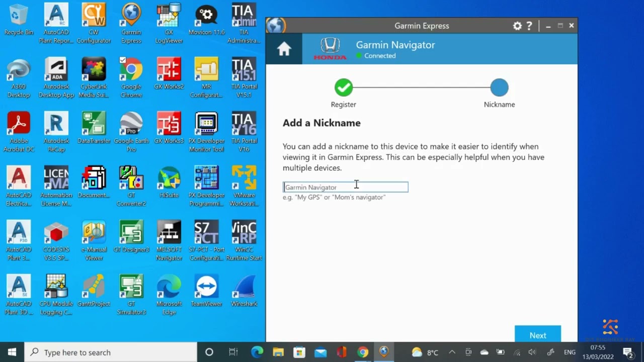Screen dimensions: 644x362
Task: Open Recycle Bin desktop icon
Action: coord(19,20)
